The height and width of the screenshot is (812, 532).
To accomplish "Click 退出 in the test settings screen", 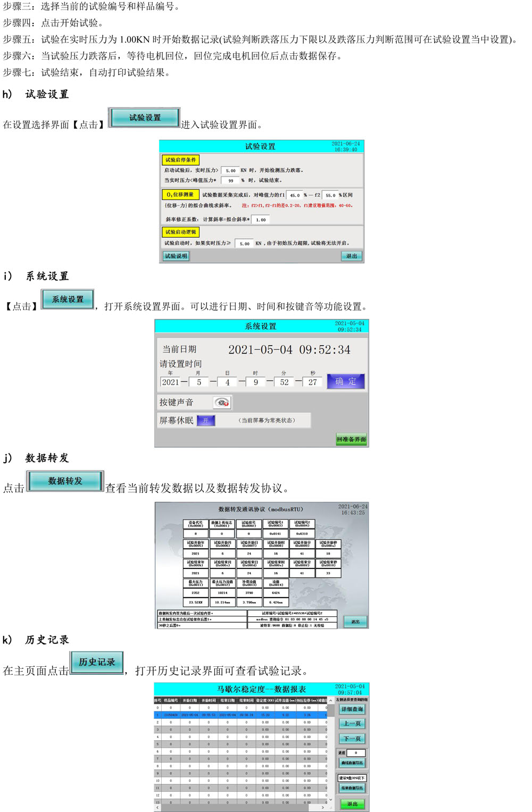I will (x=352, y=256).
